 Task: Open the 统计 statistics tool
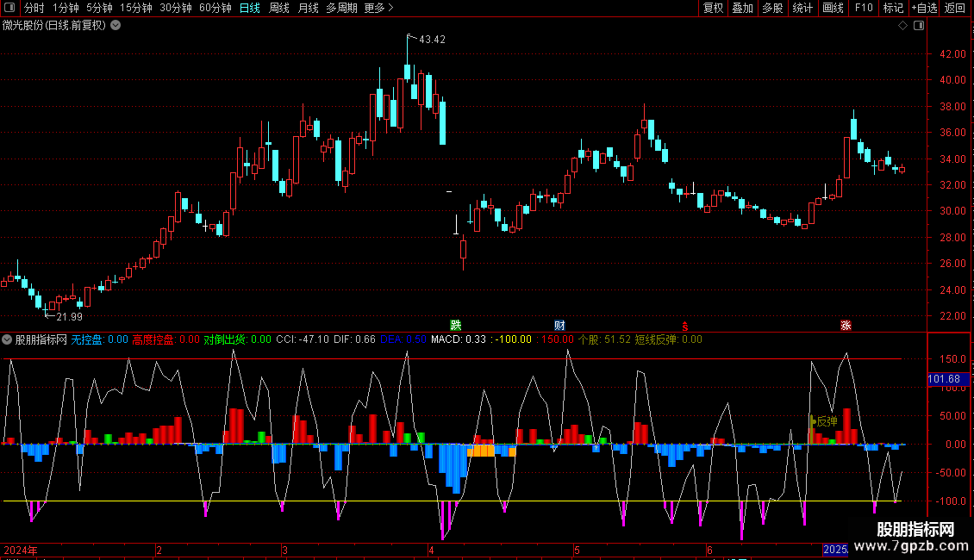(x=802, y=8)
